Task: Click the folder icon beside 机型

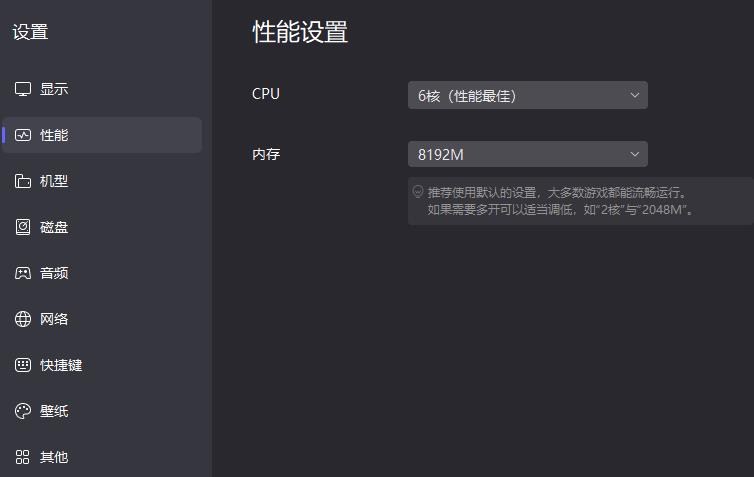Action: [x=23, y=181]
